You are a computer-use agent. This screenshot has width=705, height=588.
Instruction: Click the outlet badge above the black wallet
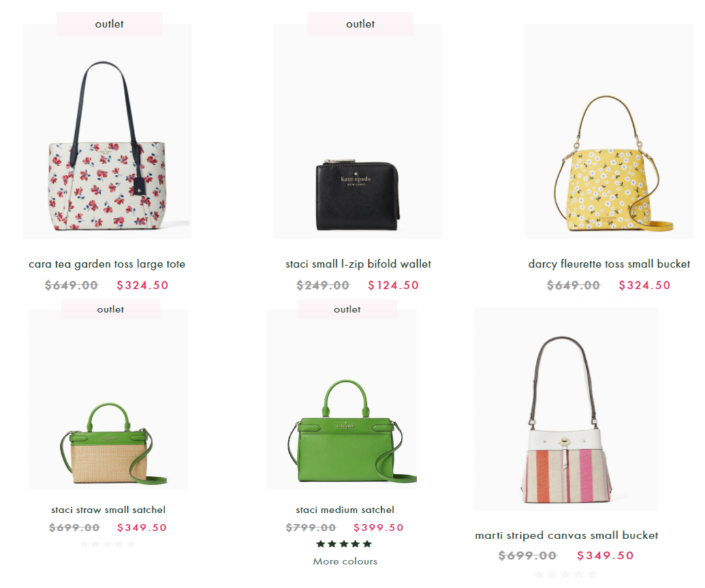coord(360,24)
